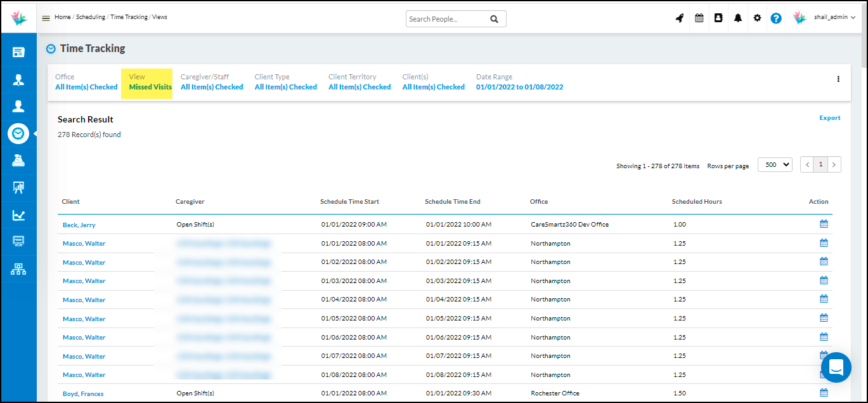The width and height of the screenshot is (868, 403).
Task: Toggle the hamburger menu icon
Action: (x=46, y=18)
